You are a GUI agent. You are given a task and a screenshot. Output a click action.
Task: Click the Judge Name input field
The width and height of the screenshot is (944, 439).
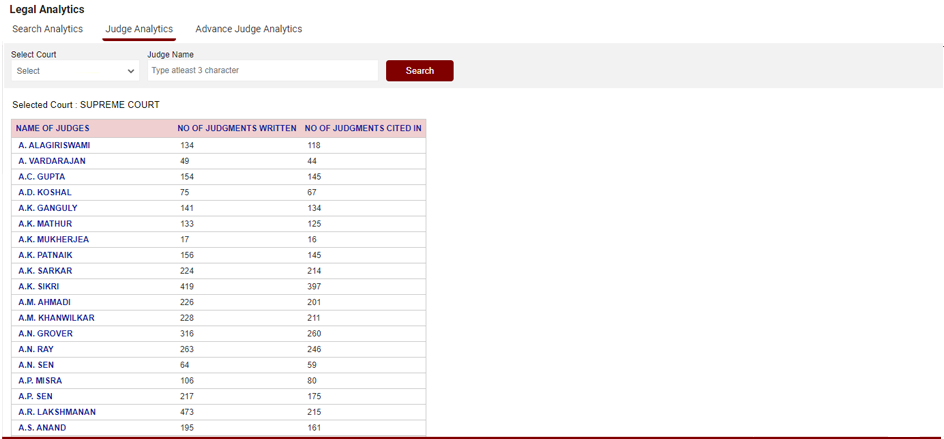[x=262, y=71]
